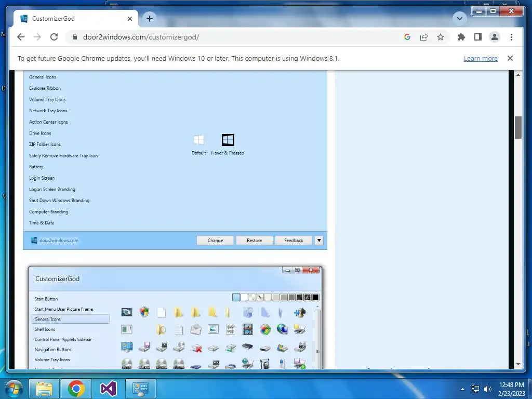The image size is (532, 399).
Task: Click the Feedback button
Action: [294, 240]
